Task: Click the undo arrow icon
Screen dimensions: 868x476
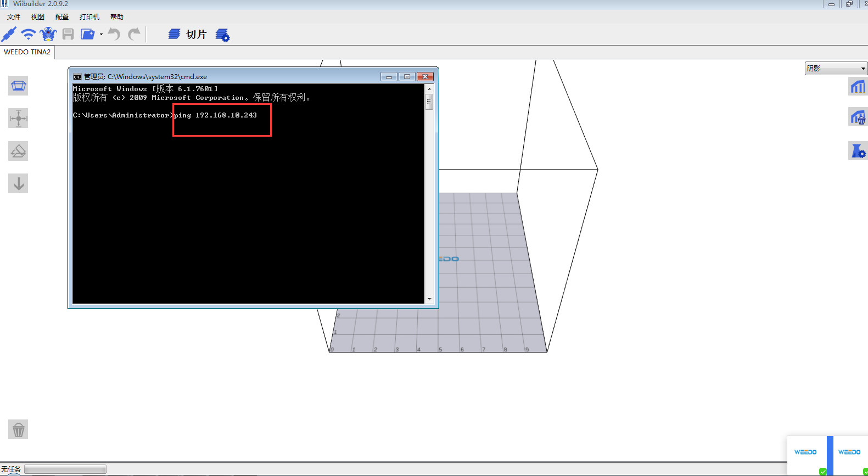Action: [x=114, y=35]
